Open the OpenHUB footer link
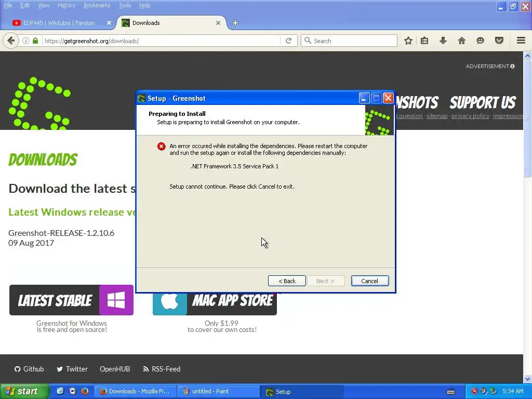The image size is (532, 399). pos(115,369)
